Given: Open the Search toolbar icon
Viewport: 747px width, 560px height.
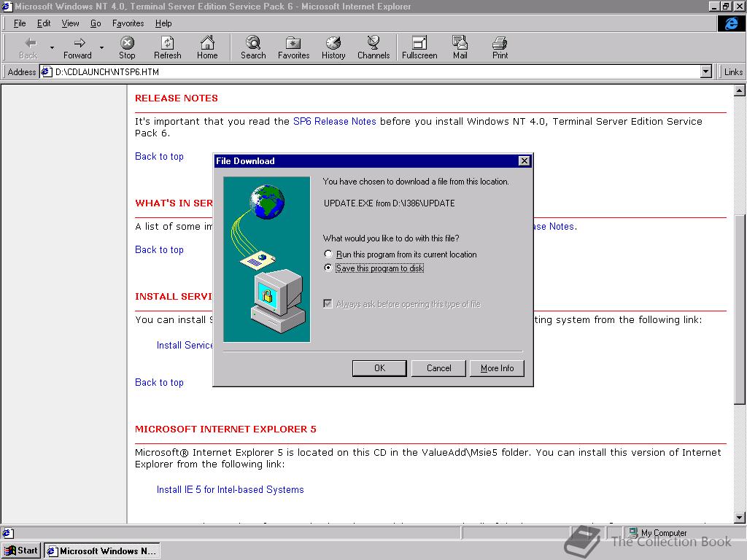Looking at the screenshot, I should pos(253,47).
